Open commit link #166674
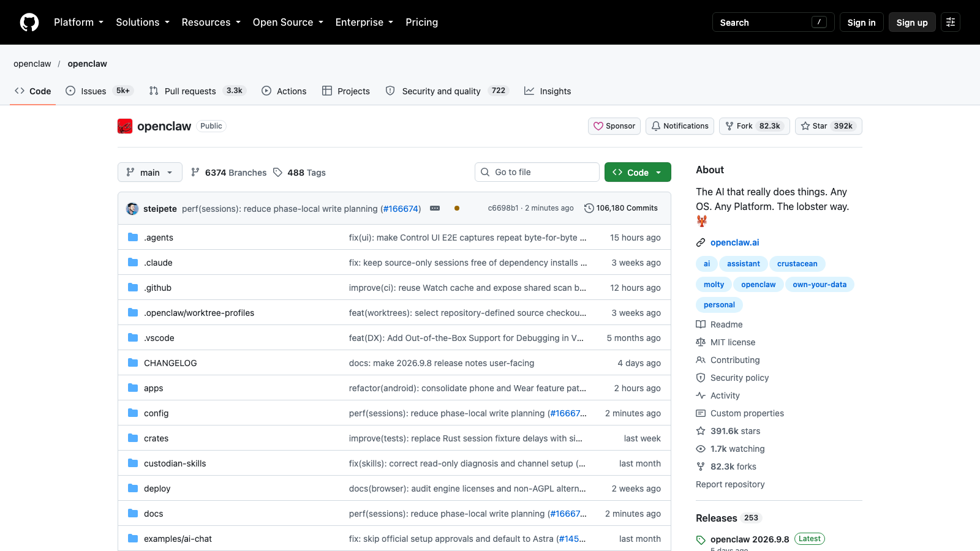 (x=401, y=209)
